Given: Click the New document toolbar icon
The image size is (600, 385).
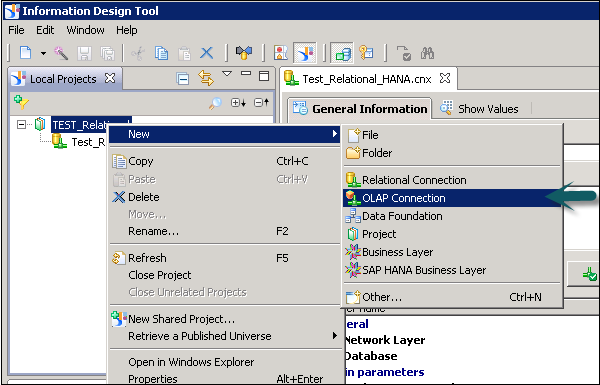Looking at the screenshot, I should click(x=26, y=53).
